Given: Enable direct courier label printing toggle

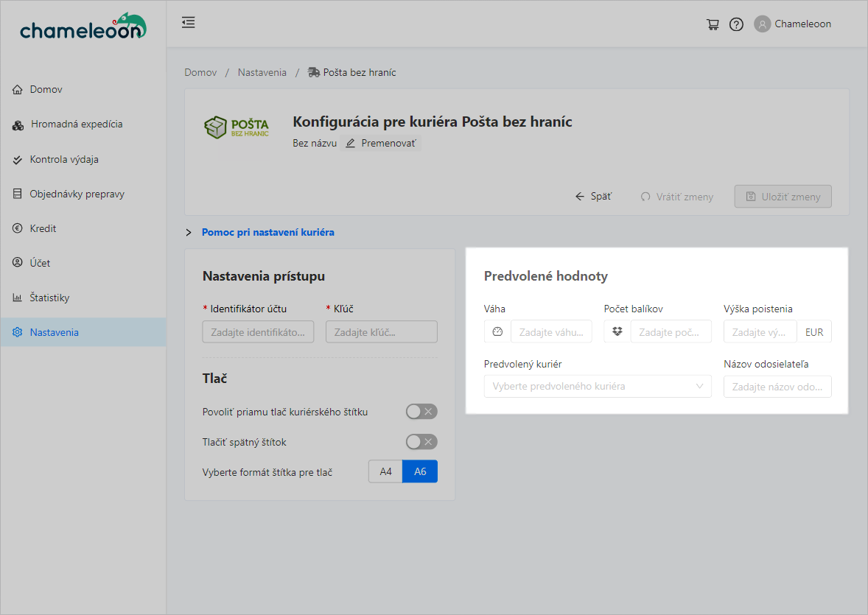Looking at the screenshot, I should coord(421,412).
